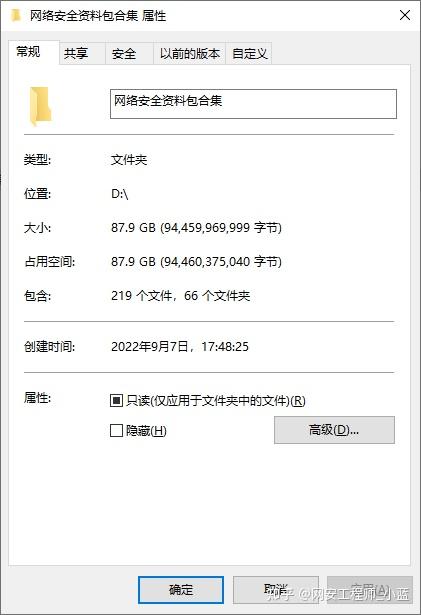Image resolution: width=421 pixels, height=615 pixels.
Task: Confirm with the 确定 button
Action: tap(181, 590)
